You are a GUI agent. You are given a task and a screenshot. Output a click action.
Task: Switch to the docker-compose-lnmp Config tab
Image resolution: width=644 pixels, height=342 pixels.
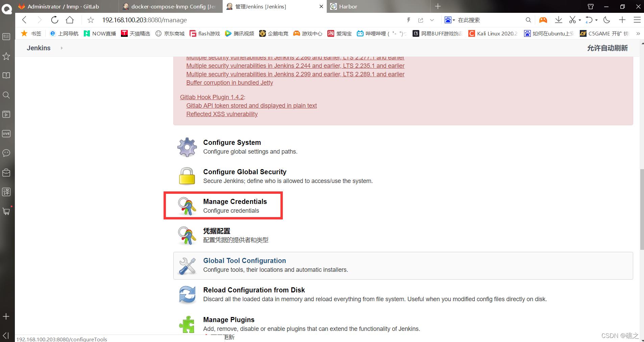click(x=171, y=6)
